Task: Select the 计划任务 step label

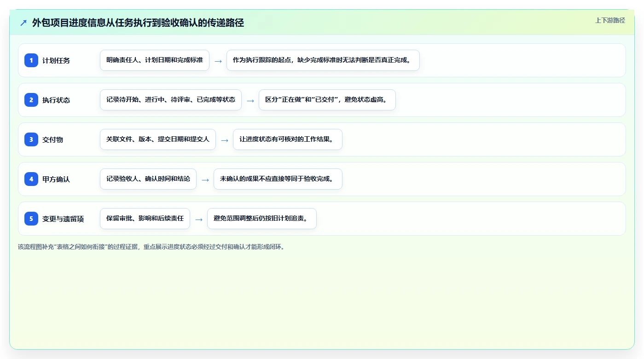Action: point(56,60)
